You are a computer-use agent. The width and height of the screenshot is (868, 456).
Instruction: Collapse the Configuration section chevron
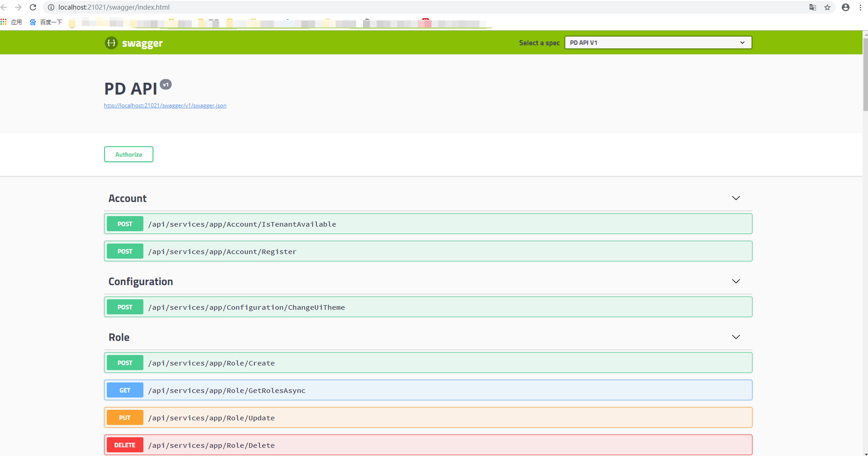point(736,281)
